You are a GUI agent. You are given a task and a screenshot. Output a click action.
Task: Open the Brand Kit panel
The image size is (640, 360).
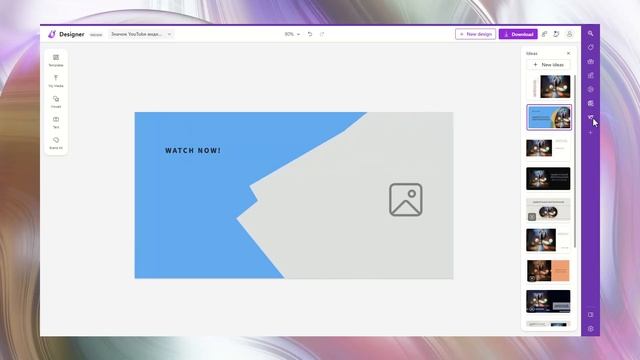coord(56,143)
